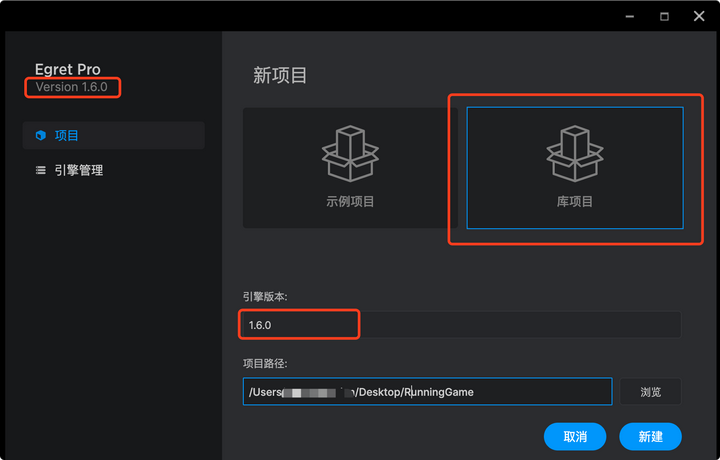
Task: Open the 引擎管理 sidebar section
Action: tap(113, 170)
